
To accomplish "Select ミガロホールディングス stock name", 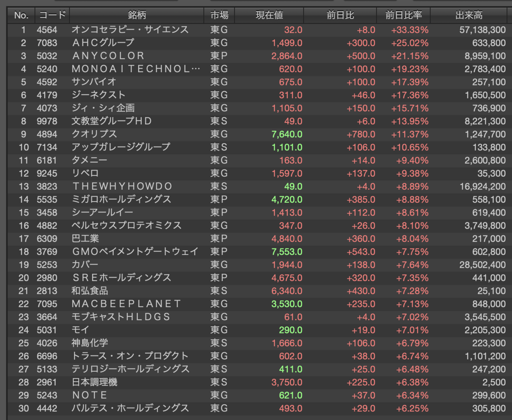I will [x=122, y=199].
